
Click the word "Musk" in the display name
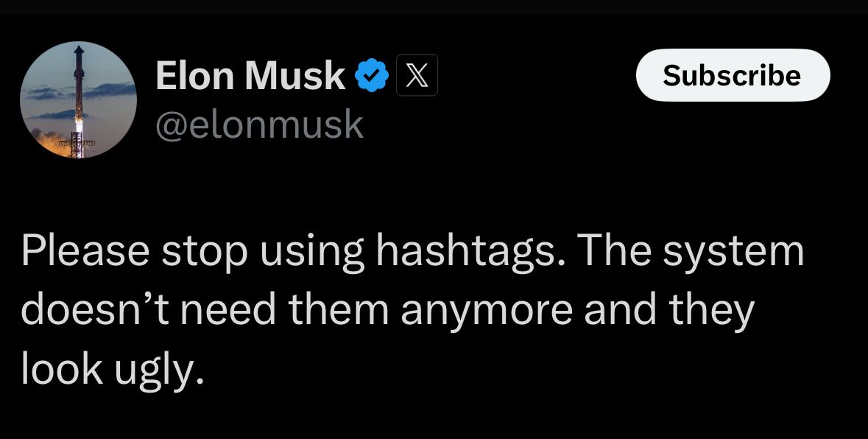[302, 75]
